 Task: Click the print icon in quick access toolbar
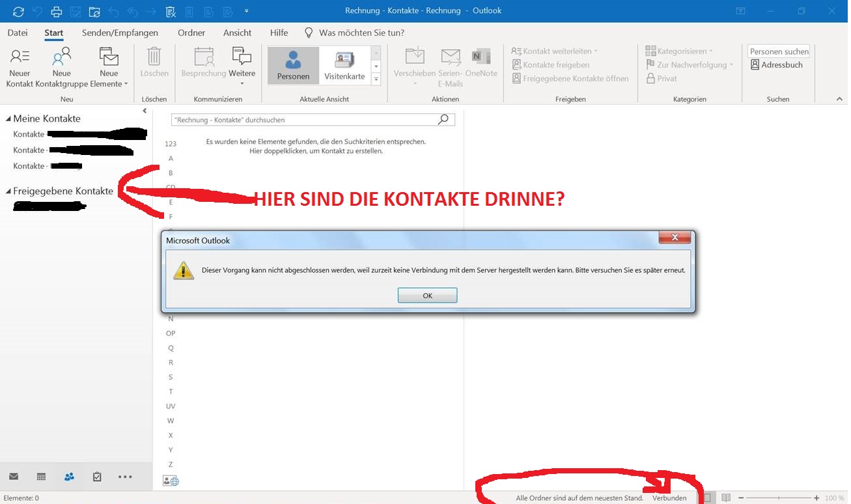click(57, 11)
